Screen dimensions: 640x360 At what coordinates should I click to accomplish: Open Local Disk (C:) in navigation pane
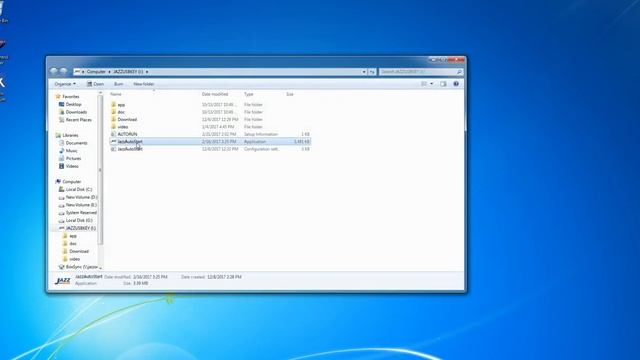coord(79,189)
